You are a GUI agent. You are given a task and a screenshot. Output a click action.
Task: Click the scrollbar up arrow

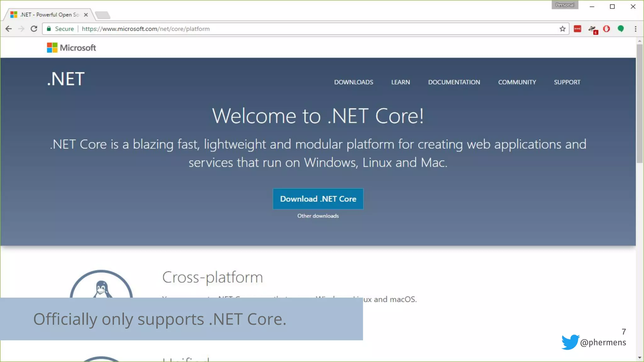(640, 41)
